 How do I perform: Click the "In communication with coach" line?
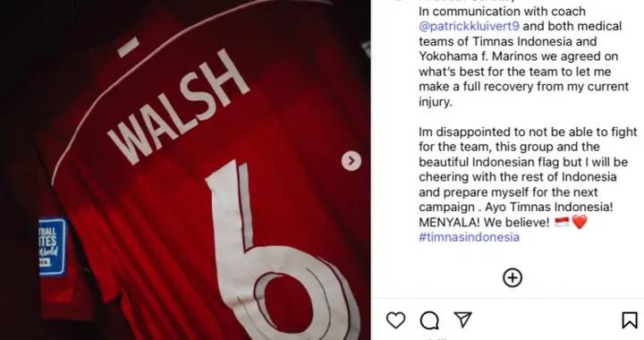(x=503, y=11)
